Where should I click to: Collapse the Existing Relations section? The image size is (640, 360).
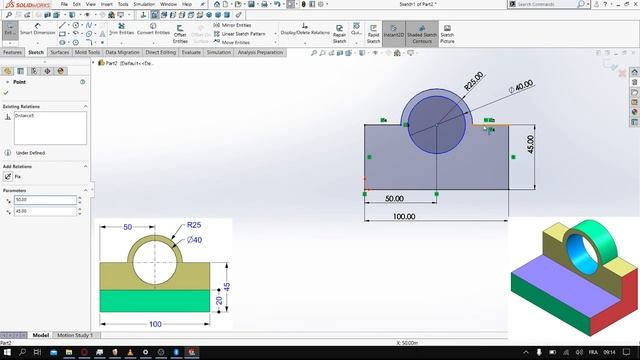pyautogui.click(x=86, y=107)
